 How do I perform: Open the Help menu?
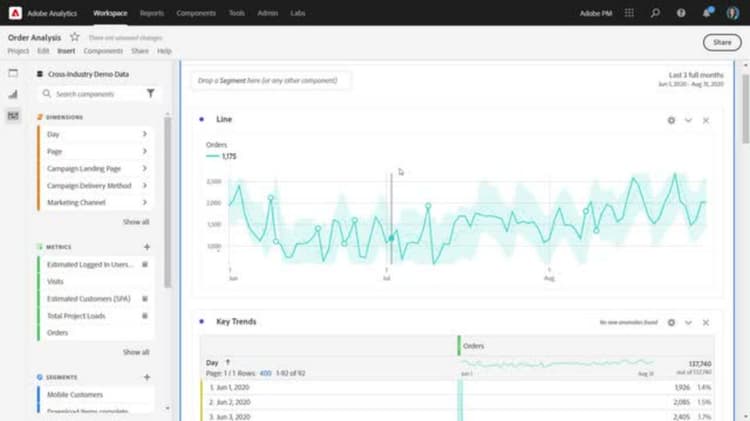164,51
